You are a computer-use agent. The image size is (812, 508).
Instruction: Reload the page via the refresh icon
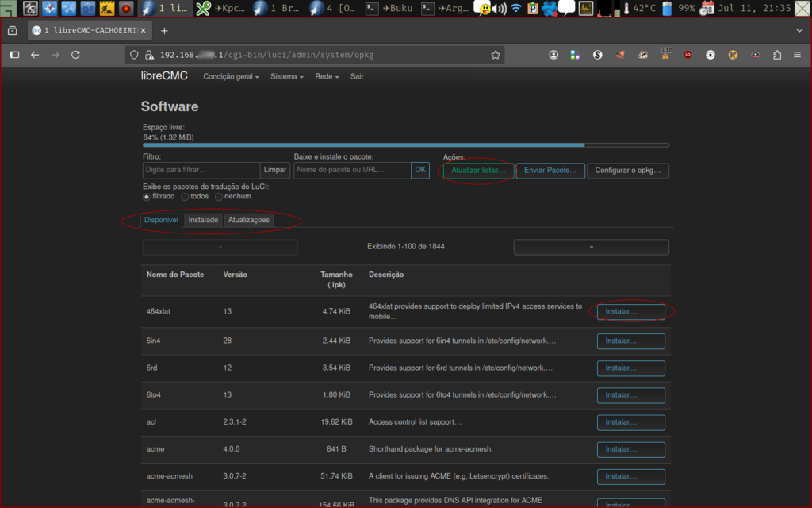[x=75, y=55]
